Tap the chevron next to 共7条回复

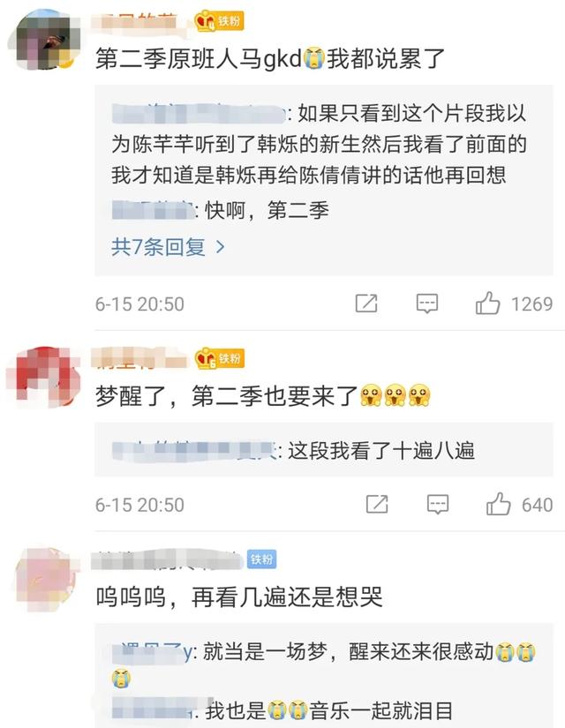point(220,247)
